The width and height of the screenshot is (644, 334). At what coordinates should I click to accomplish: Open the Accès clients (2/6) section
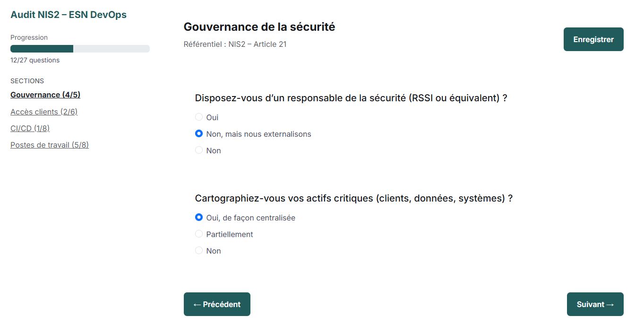click(43, 111)
